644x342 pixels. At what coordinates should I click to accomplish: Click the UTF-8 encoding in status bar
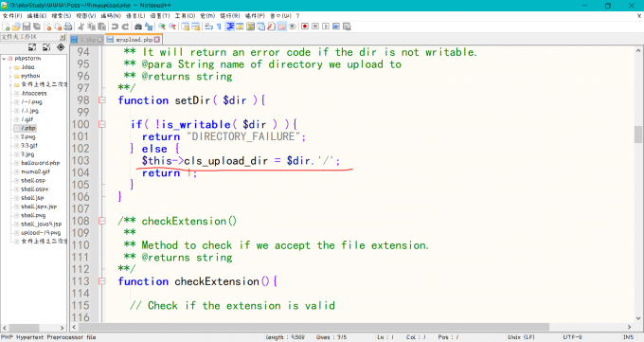tap(572, 337)
